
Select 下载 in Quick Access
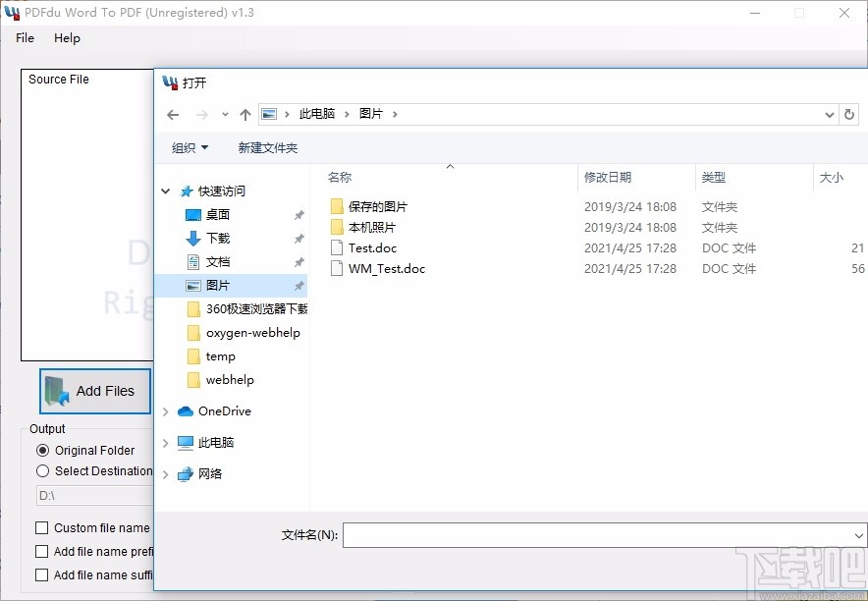216,238
